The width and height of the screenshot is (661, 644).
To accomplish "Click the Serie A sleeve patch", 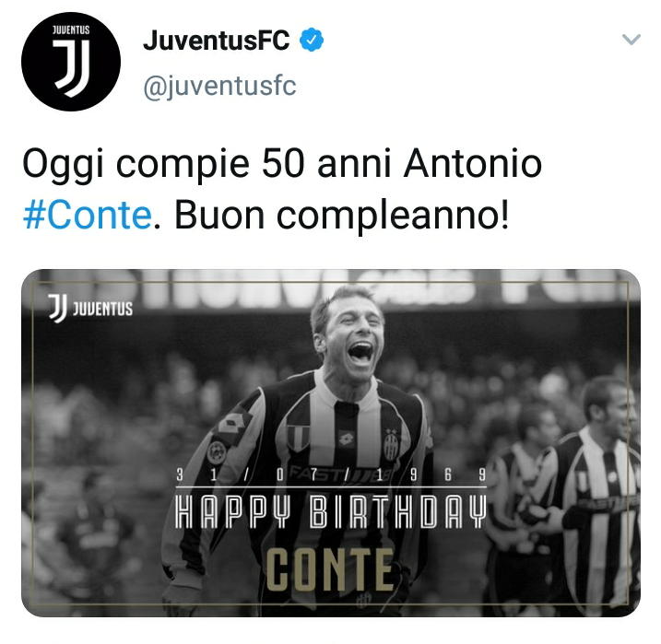I will coord(216,452).
